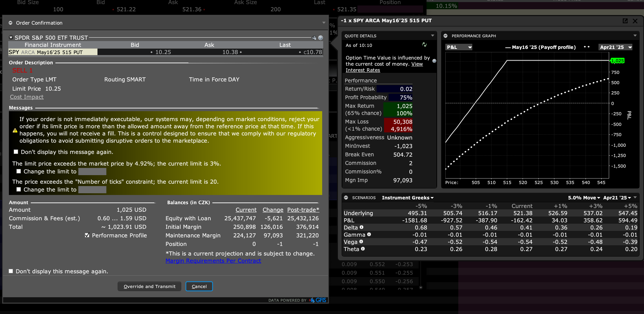
Task: Collapse the SPDR S&P 500 ETF TRUST section
Action: point(11,38)
